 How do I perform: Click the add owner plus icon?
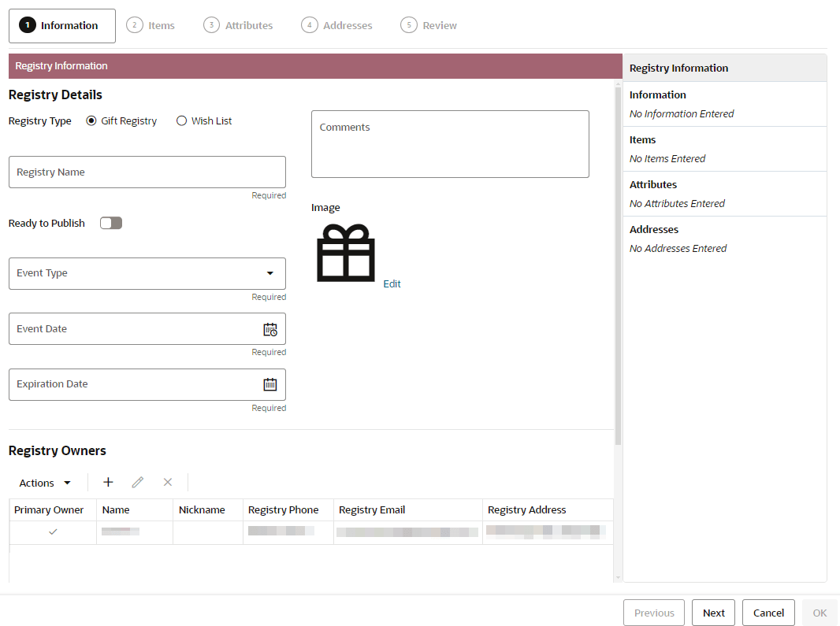pos(108,483)
